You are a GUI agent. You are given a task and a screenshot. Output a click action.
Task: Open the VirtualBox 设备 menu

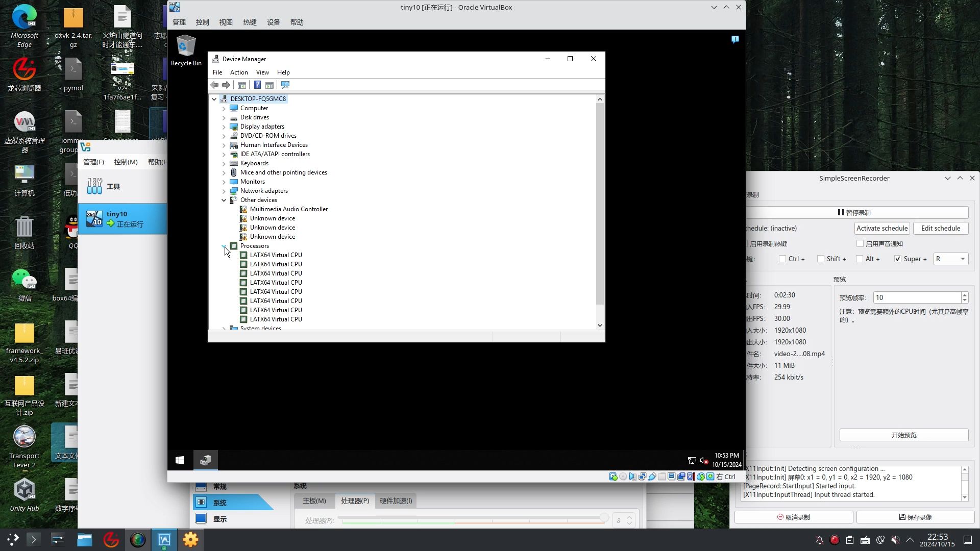pyautogui.click(x=274, y=22)
